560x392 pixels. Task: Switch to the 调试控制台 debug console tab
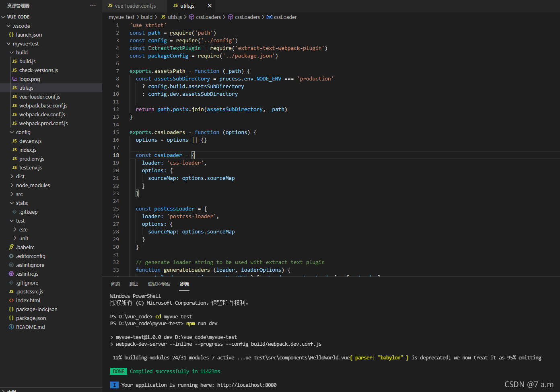(159, 284)
